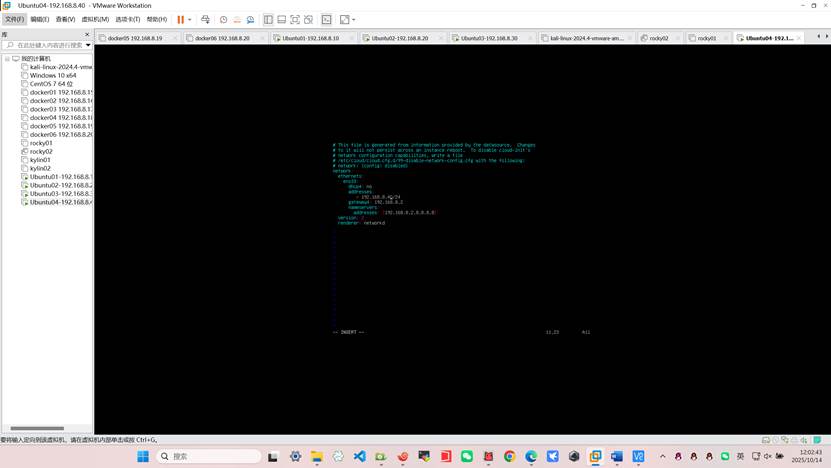Open the Windows Start menu
831x468 pixels.
pos(143,456)
